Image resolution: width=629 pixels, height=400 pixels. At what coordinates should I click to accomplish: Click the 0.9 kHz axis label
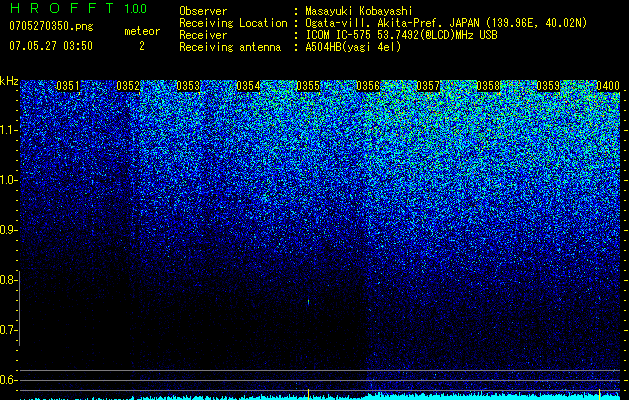(8, 230)
